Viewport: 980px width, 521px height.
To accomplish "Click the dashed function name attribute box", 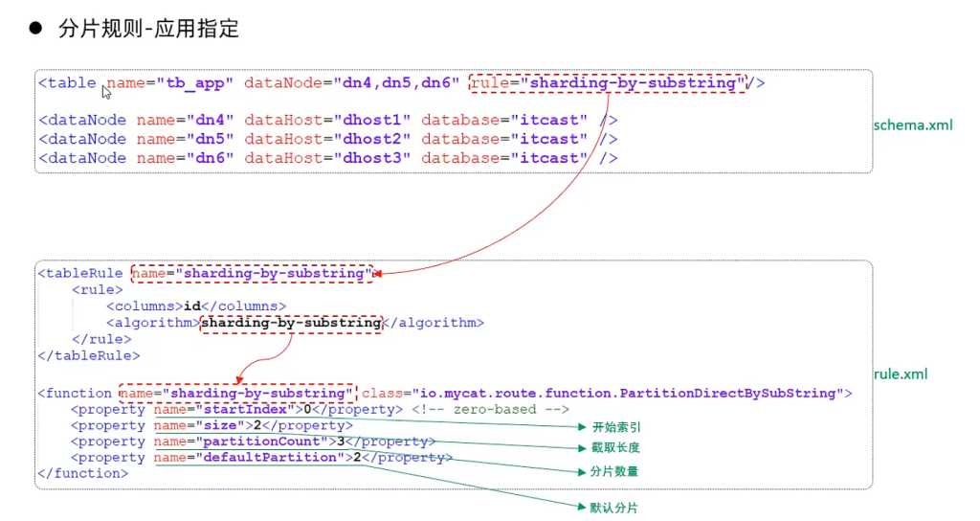I will (x=236, y=393).
